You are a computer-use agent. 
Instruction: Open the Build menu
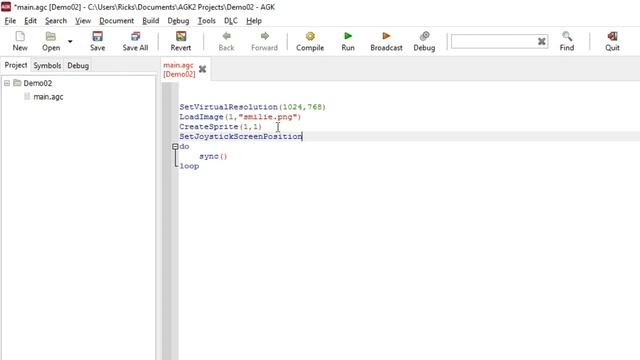(151, 21)
